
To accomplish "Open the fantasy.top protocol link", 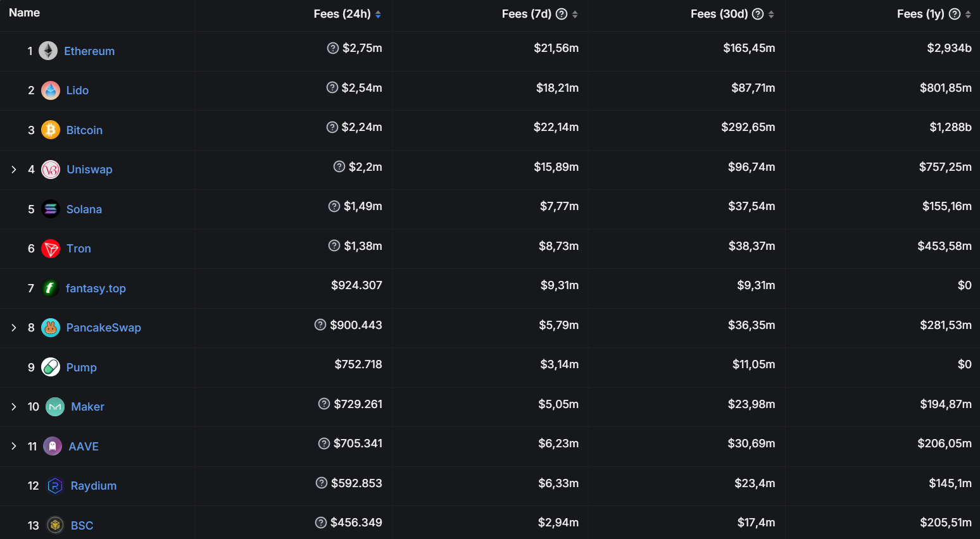I will pos(96,288).
